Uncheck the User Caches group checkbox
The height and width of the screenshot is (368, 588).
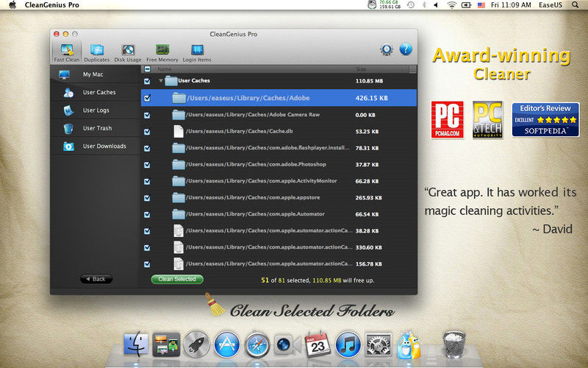tap(148, 81)
